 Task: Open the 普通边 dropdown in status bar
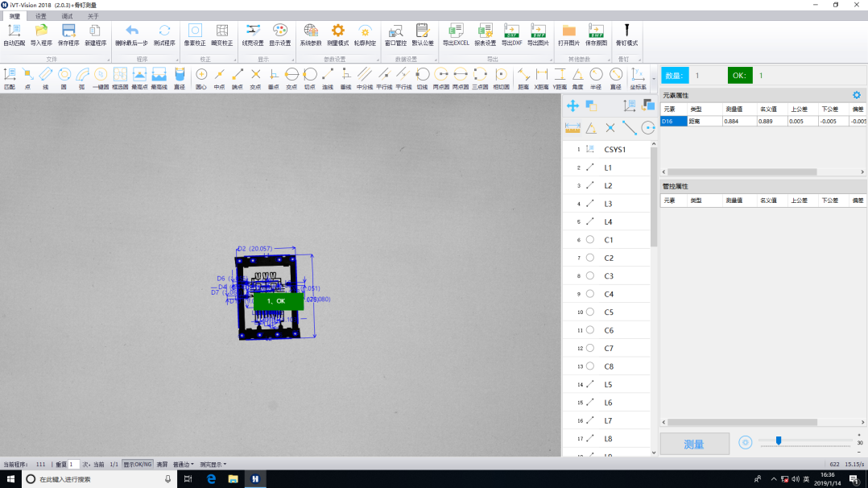coord(183,465)
